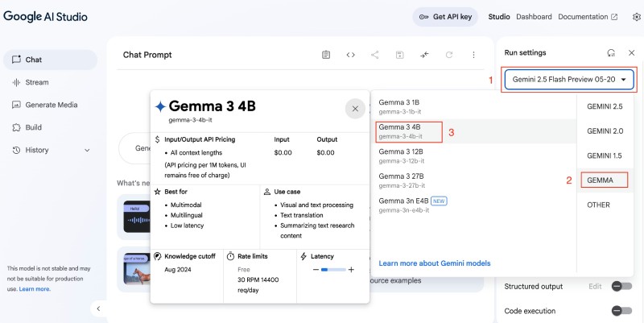644x323 pixels.
Task: Click the Latency slider bar
Action: pos(333,270)
